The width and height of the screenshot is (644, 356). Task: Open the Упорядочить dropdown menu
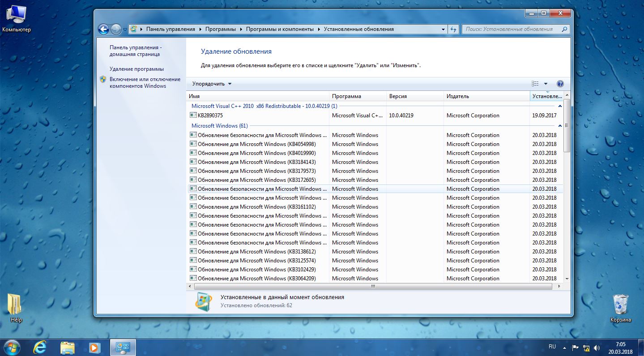(212, 84)
